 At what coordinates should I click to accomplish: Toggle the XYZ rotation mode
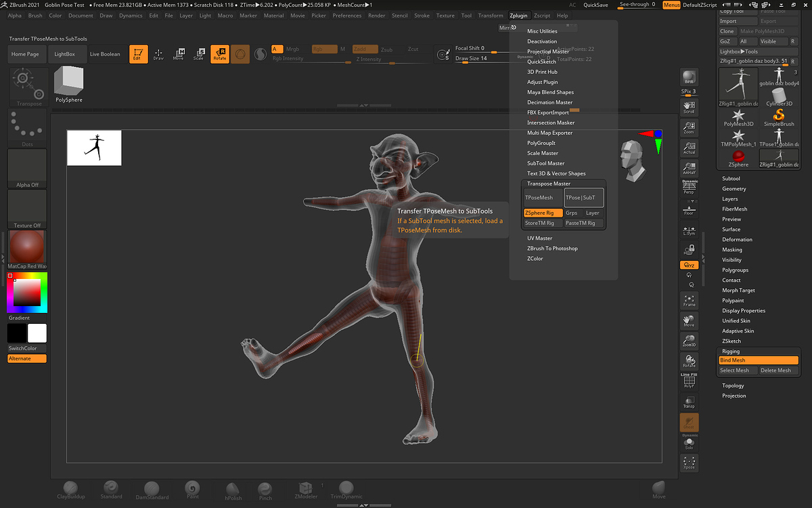point(689,265)
